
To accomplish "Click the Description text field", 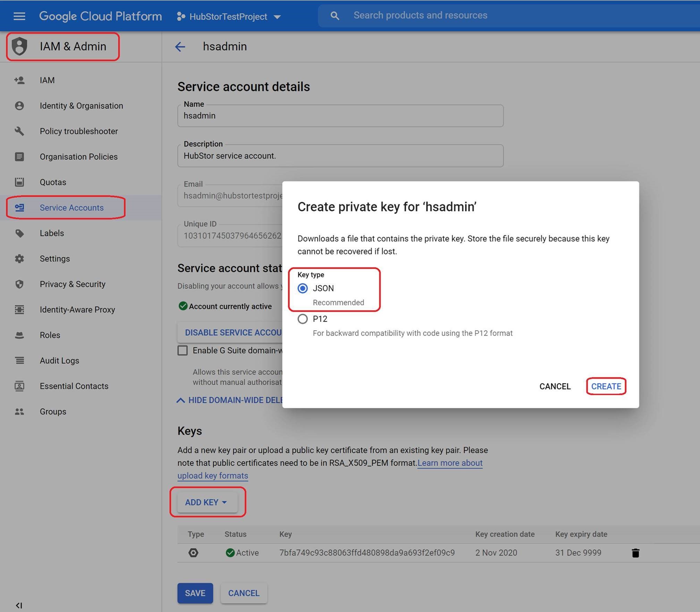I will pyautogui.click(x=340, y=156).
